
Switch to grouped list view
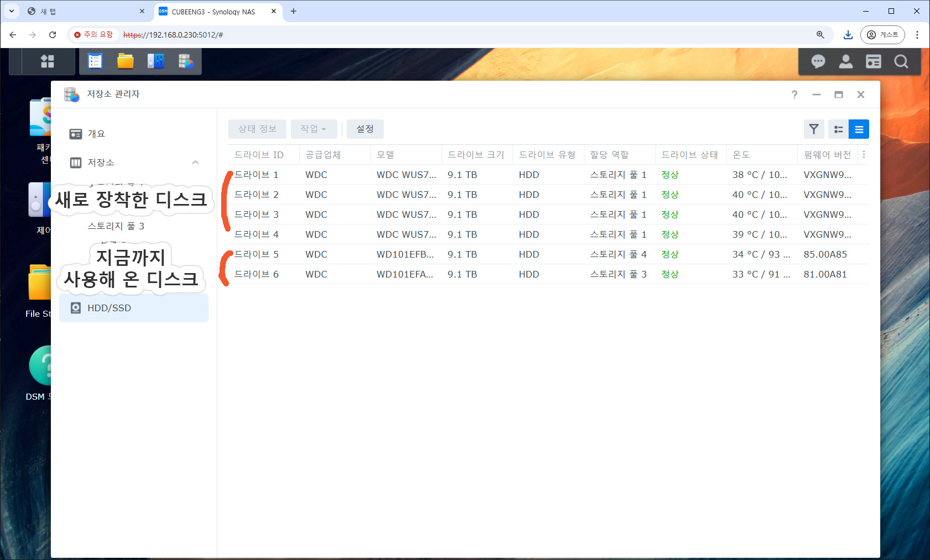(x=838, y=129)
